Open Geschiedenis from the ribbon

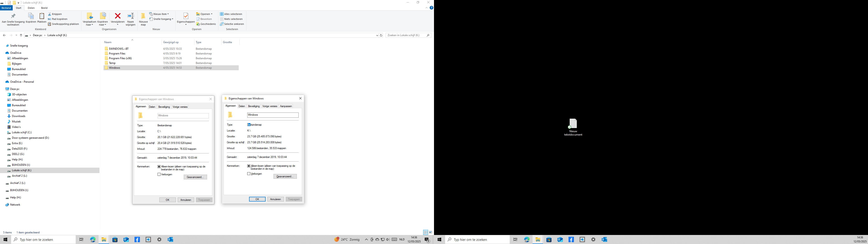[206, 24]
